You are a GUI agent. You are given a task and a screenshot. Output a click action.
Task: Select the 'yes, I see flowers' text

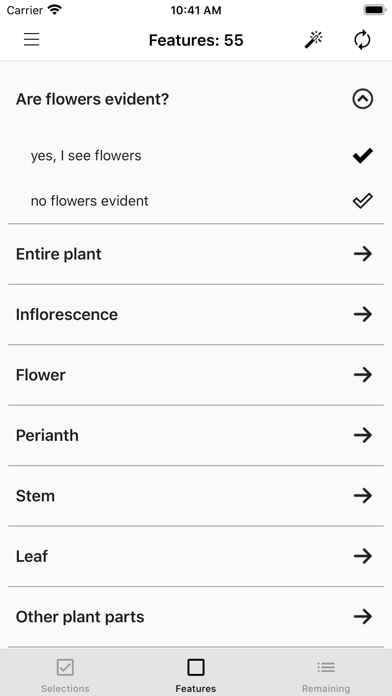click(86, 156)
